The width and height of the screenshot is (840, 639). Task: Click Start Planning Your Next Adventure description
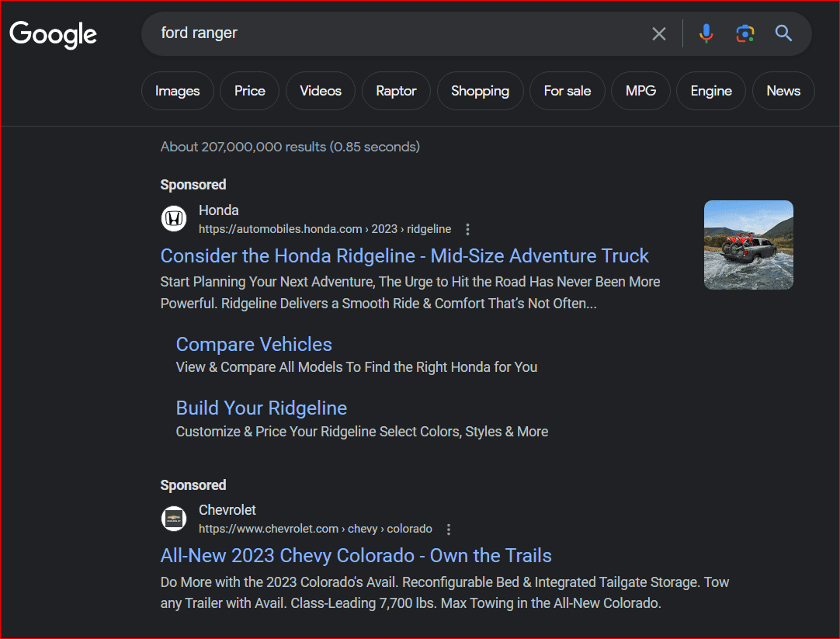411,293
